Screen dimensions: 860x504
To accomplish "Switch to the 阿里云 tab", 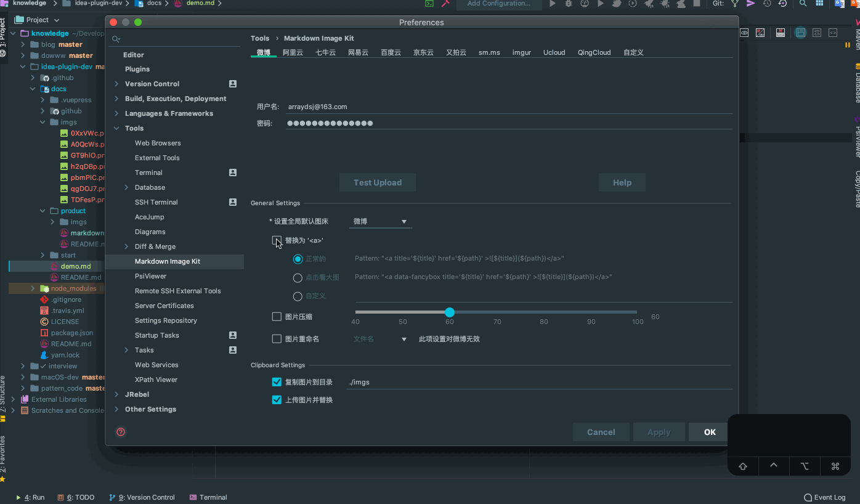I will click(293, 52).
